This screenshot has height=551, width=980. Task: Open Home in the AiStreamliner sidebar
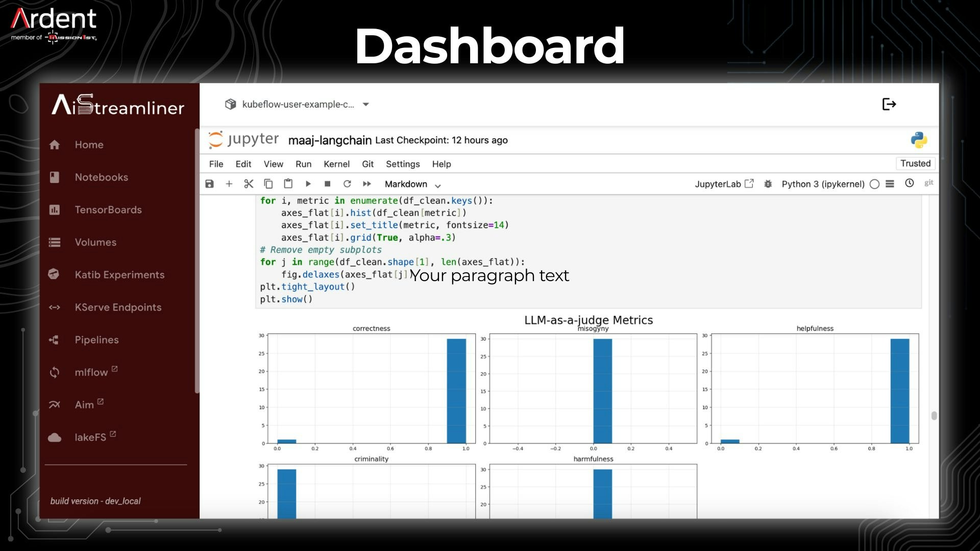pyautogui.click(x=89, y=145)
